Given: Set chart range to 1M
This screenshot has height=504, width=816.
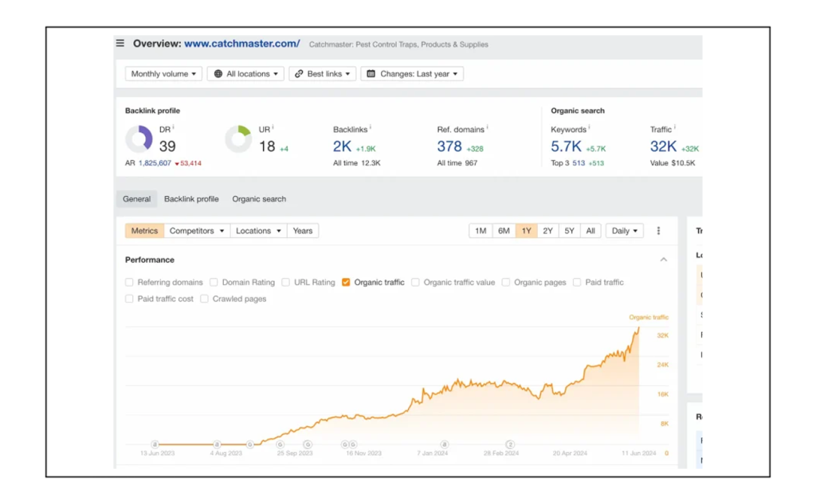Looking at the screenshot, I should click(x=481, y=231).
